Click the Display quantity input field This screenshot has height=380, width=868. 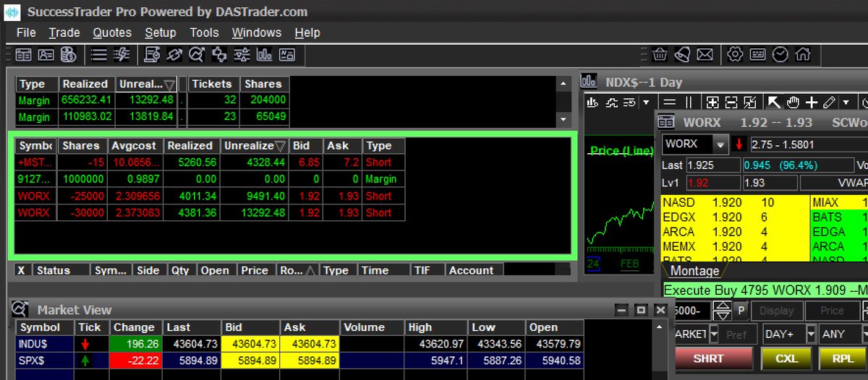click(x=776, y=311)
